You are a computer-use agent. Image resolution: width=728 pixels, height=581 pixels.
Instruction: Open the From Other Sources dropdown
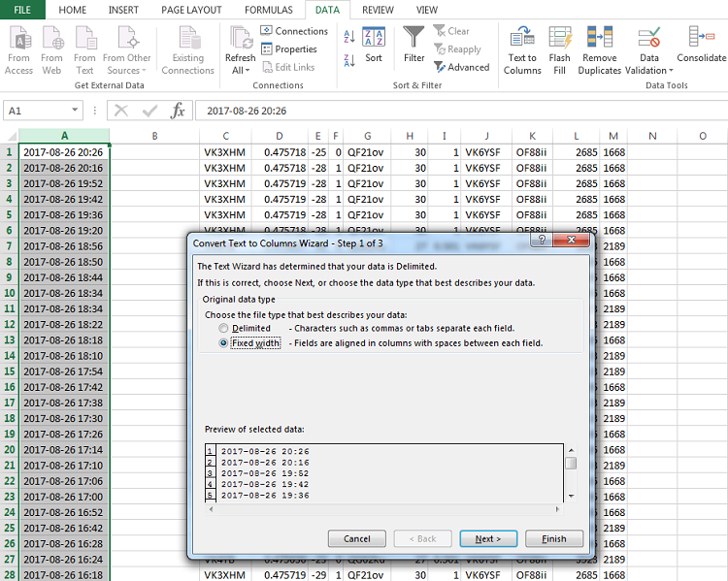tap(127, 70)
